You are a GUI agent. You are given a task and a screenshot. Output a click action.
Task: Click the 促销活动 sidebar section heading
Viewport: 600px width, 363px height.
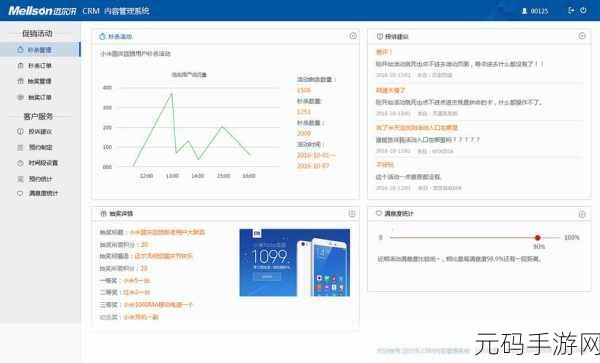pyautogui.click(x=37, y=34)
